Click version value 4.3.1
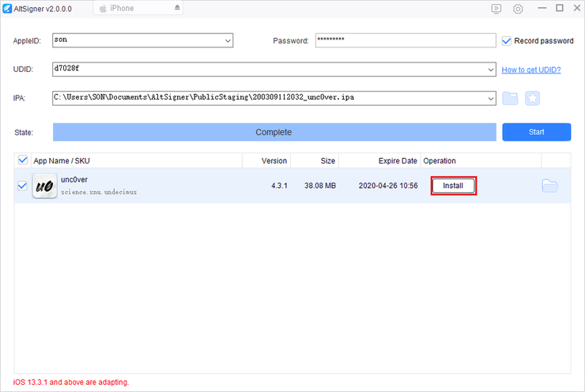The height and width of the screenshot is (392, 585). (279, 186)
